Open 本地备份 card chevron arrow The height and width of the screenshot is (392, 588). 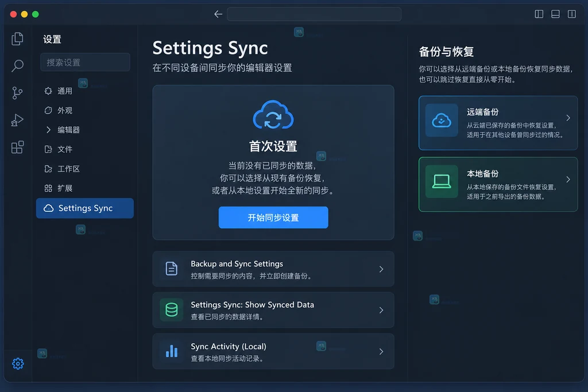(568, 180)
